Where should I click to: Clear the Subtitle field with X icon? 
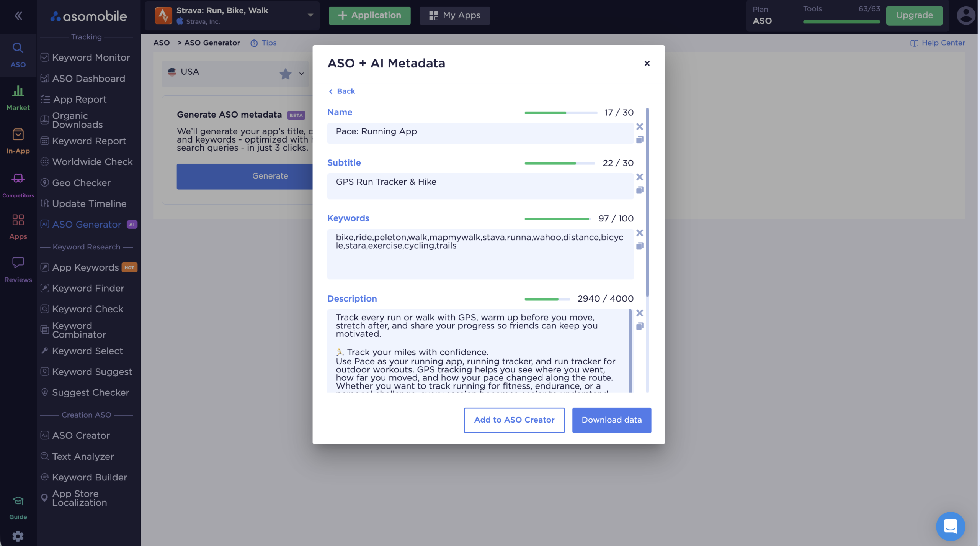[639, 177]
